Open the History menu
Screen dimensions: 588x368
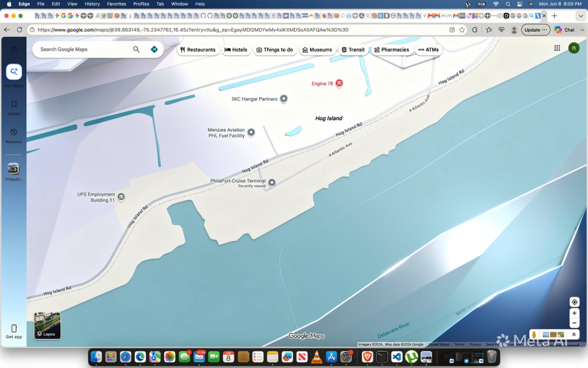point(92,4)
